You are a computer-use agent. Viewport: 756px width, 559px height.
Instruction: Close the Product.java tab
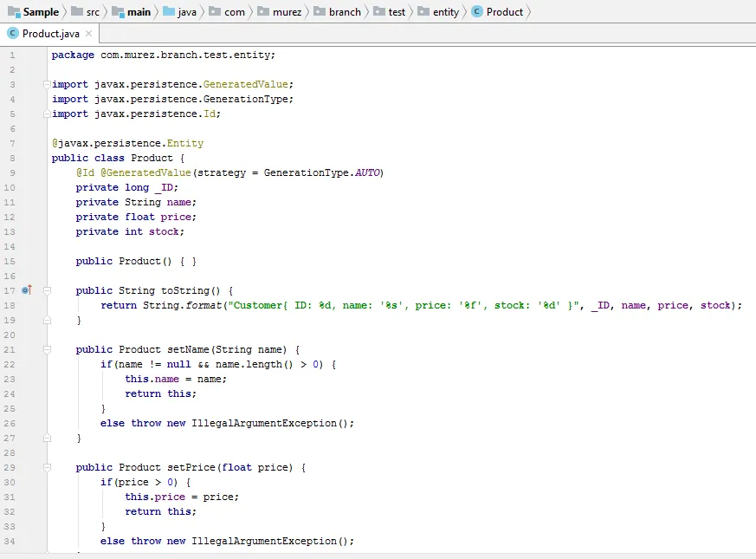[x=88, y=33]
